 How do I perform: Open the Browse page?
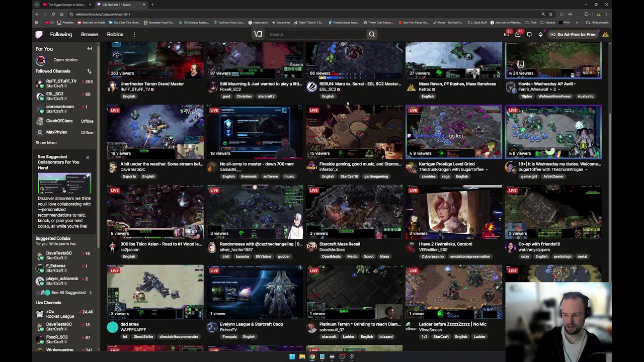[90, 34]
